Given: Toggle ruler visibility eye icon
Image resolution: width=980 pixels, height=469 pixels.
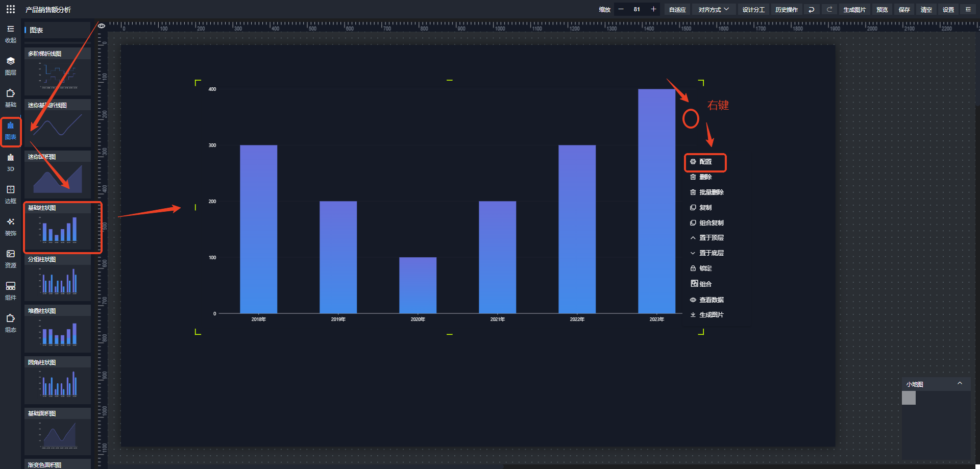Looking at the screenshot, I should (x=102, y=26).
